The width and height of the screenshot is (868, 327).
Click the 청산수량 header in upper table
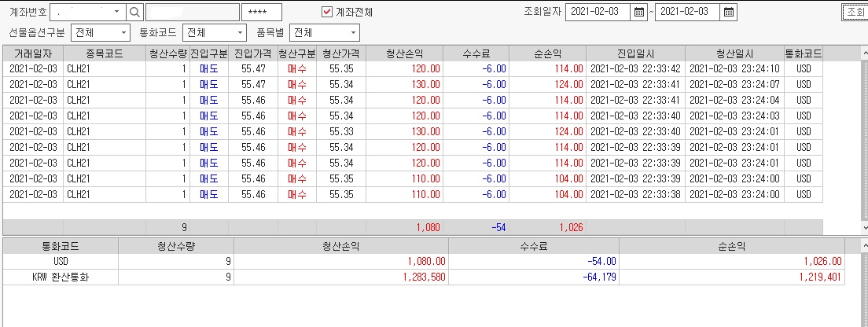[x=167, y=53]
